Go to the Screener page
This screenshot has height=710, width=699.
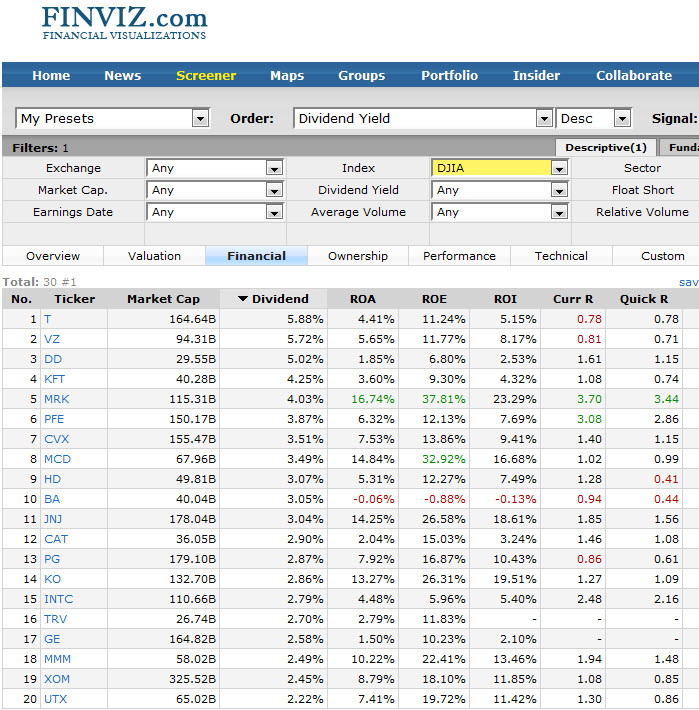coord(206,76)
